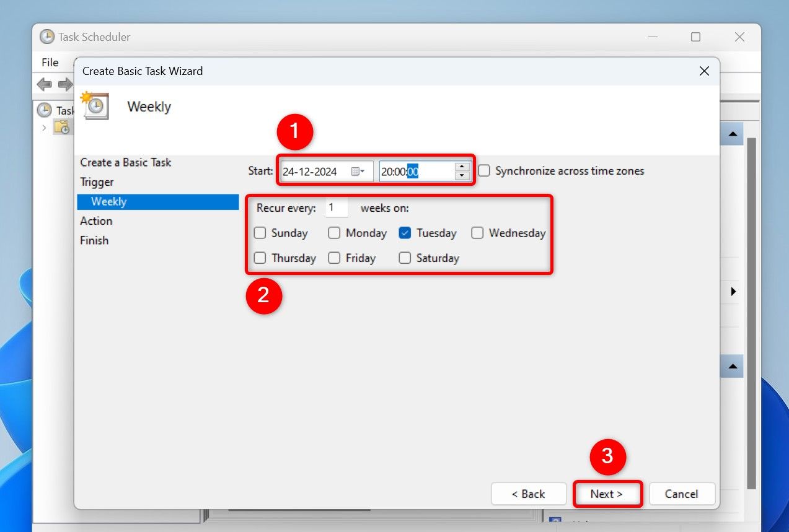Select the 'Action' step in sidebar
The width and height of the screenshot is (789, 532).
(96, 221)
